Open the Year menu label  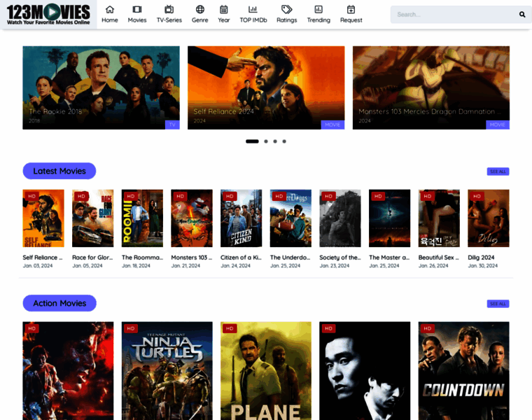[223, 20]
